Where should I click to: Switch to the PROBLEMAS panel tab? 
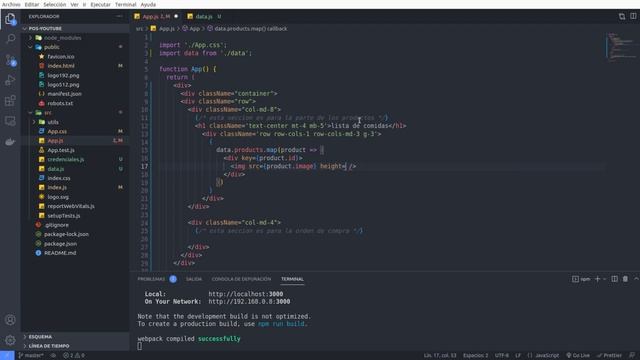tap(151, 279)
